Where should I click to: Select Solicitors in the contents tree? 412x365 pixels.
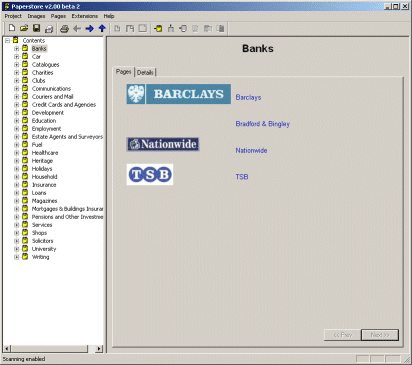click(42, 241)
